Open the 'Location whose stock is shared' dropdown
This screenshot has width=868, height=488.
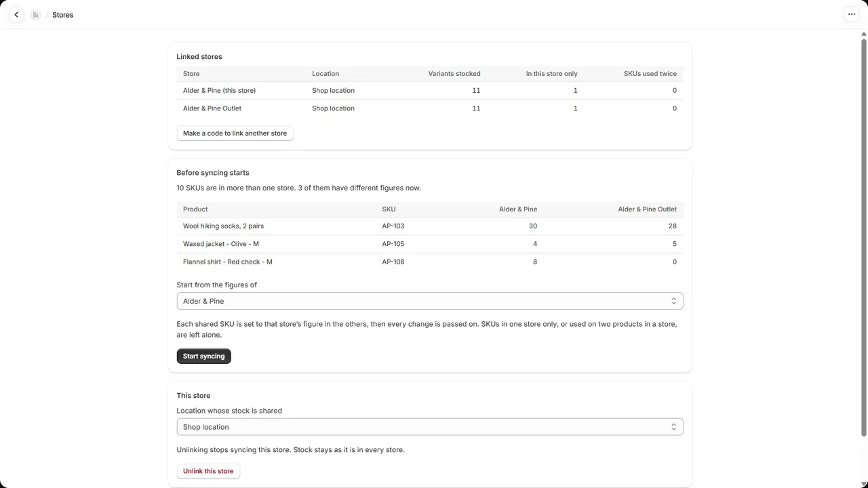coord(430,427)
